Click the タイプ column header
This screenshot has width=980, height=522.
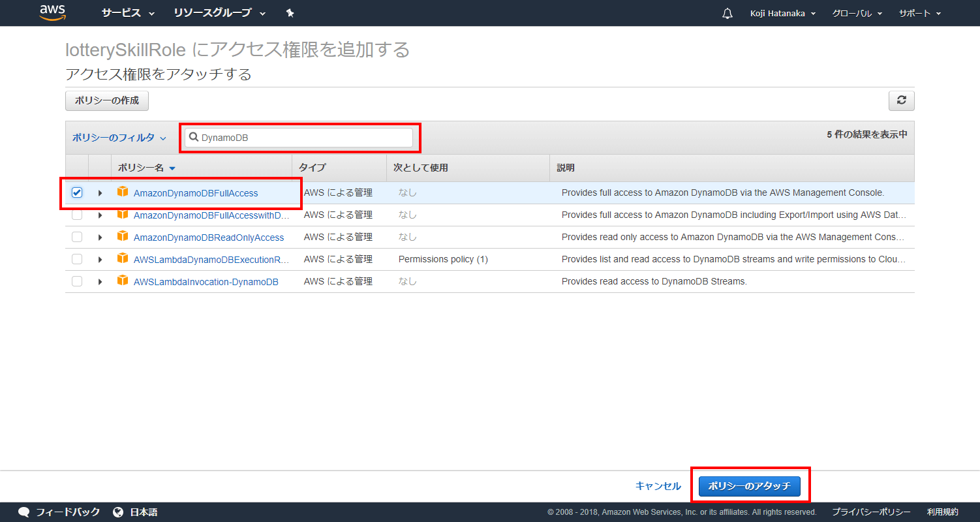[339, 168]
